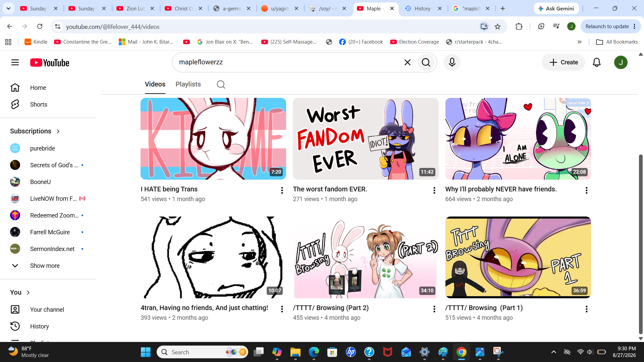Open the Chrome apps grid in bookmarks bar
This screenshot has height=362, width=644.
pyautogui.click(x=8, y=42)
